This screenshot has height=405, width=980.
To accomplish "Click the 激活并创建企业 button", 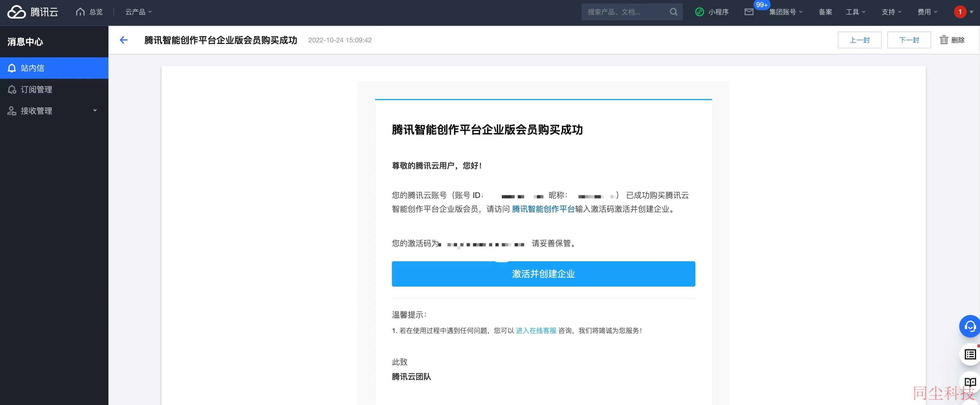I will 543,274.
